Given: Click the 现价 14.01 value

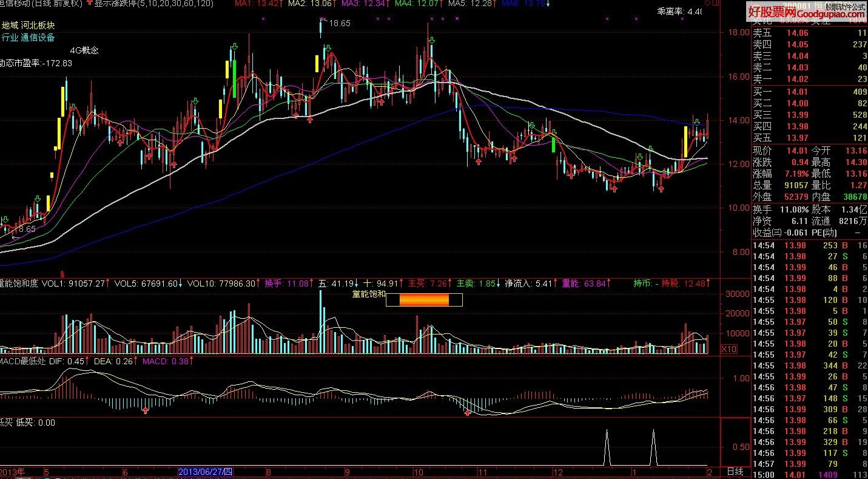Looking at the screenshot, I should click(x=797, y=151).
